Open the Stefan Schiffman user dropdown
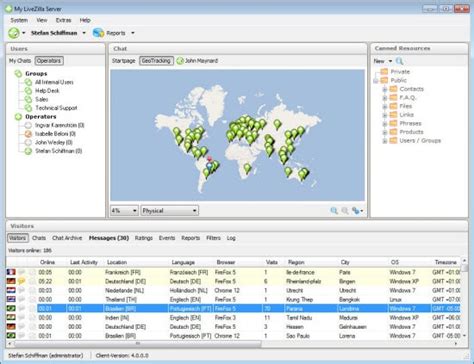The image size is (474, 364). tap(84, 33)
